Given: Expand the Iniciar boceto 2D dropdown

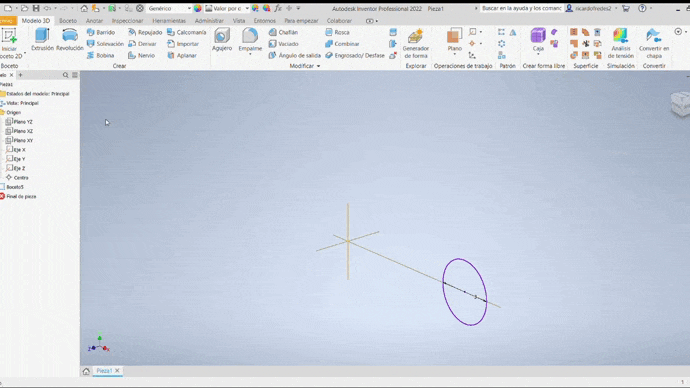Looking at the screenshot, I should tap(25, 54).
